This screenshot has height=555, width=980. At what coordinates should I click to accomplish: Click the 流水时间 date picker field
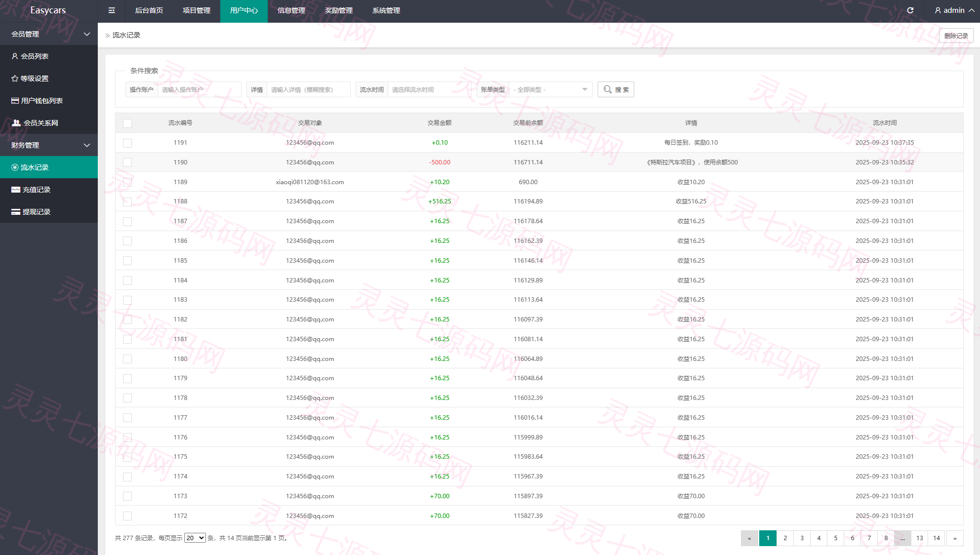429,89
